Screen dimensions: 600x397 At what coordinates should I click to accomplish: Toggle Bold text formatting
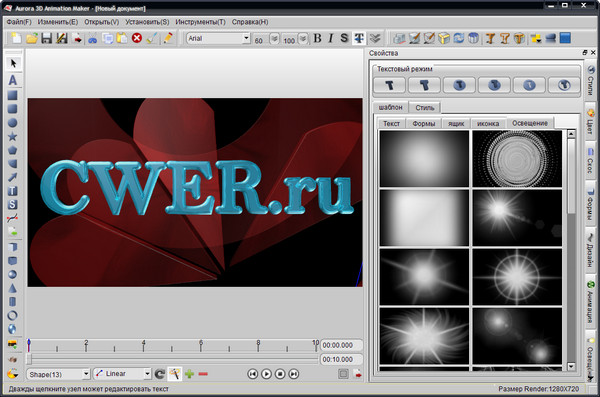317,38
